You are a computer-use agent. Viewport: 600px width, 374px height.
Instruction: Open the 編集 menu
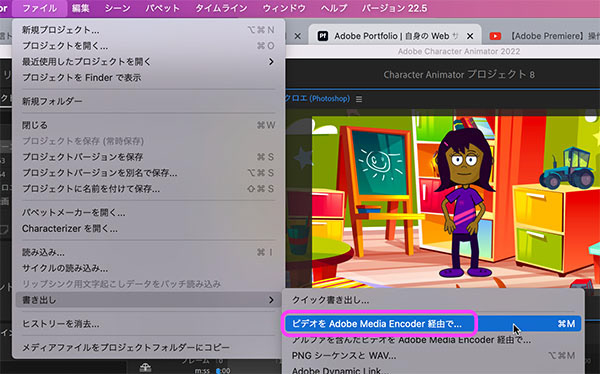(80, 8)
